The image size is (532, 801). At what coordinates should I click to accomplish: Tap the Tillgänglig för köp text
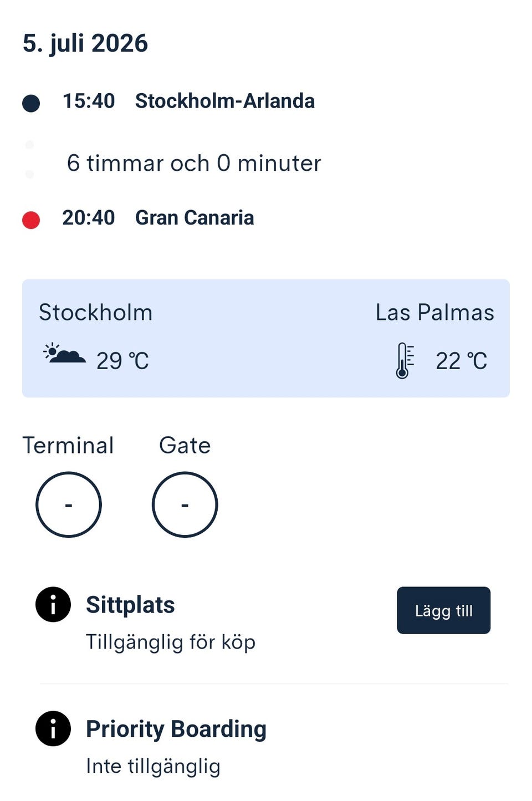click(x=171, y=642)
